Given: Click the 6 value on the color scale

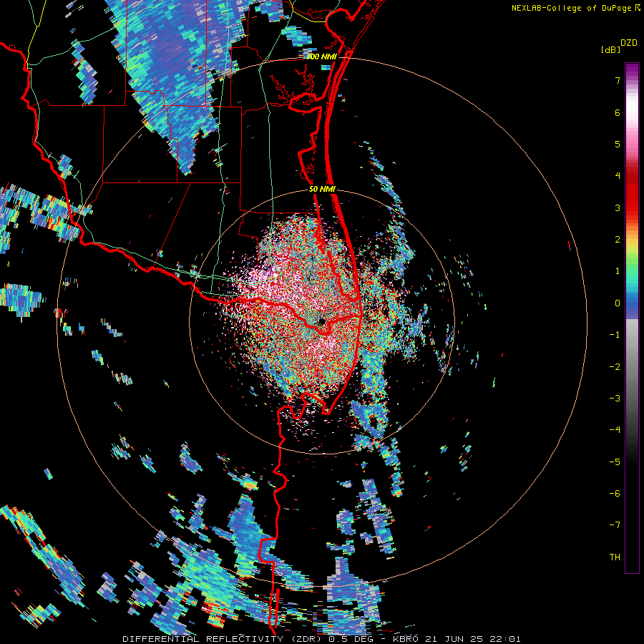Looking at the screenshot, I should point(618,112).
